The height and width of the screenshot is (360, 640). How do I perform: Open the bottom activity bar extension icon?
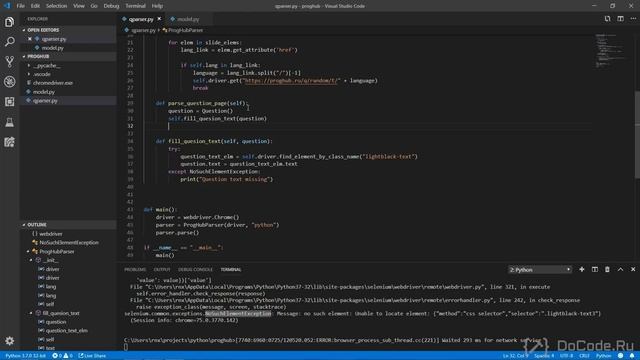[9, 142]
